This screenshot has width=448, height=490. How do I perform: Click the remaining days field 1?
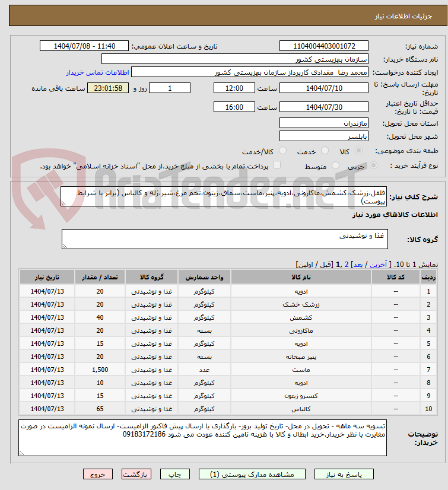coord(170,88)
